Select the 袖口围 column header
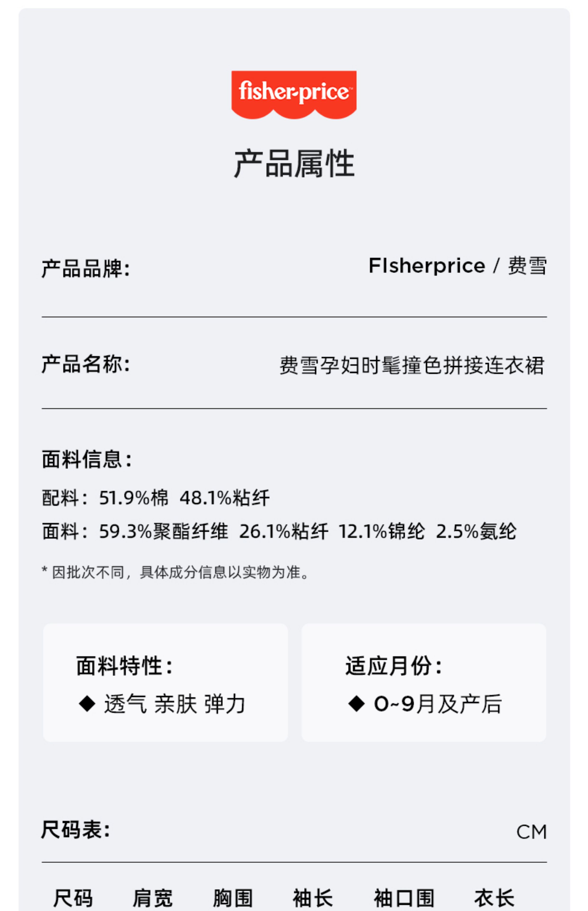Image resolution: width=588 pixels, height=911 pixels. coord(404,898)
